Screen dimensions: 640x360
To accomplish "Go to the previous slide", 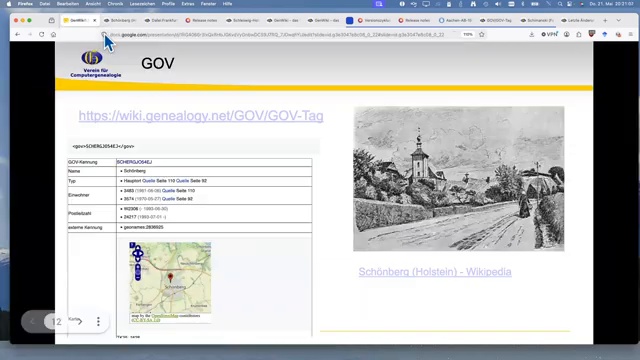I will click(x=32, y=322).
